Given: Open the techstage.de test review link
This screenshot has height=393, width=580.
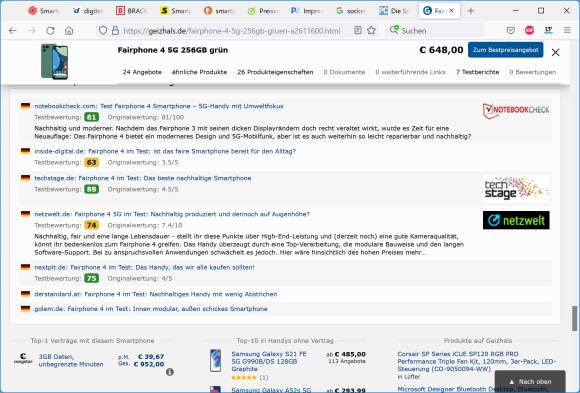Looking at the screenshot, I should click(143, 178).
